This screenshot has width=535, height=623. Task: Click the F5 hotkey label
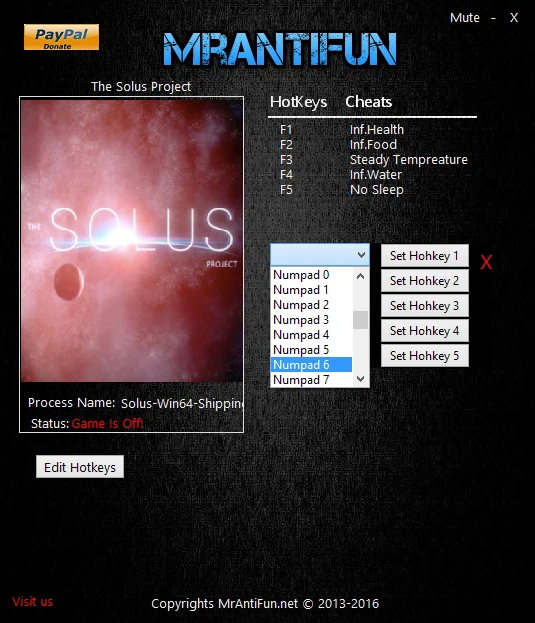[286, 190]
